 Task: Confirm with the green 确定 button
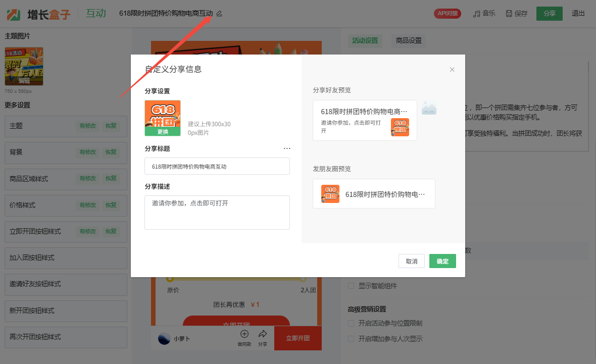pos(442,261)
